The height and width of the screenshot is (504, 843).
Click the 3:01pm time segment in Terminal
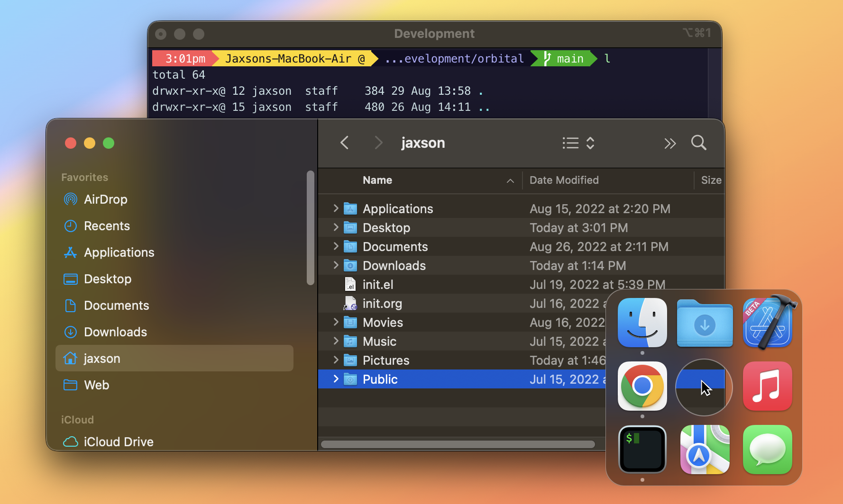click(185, 59)
